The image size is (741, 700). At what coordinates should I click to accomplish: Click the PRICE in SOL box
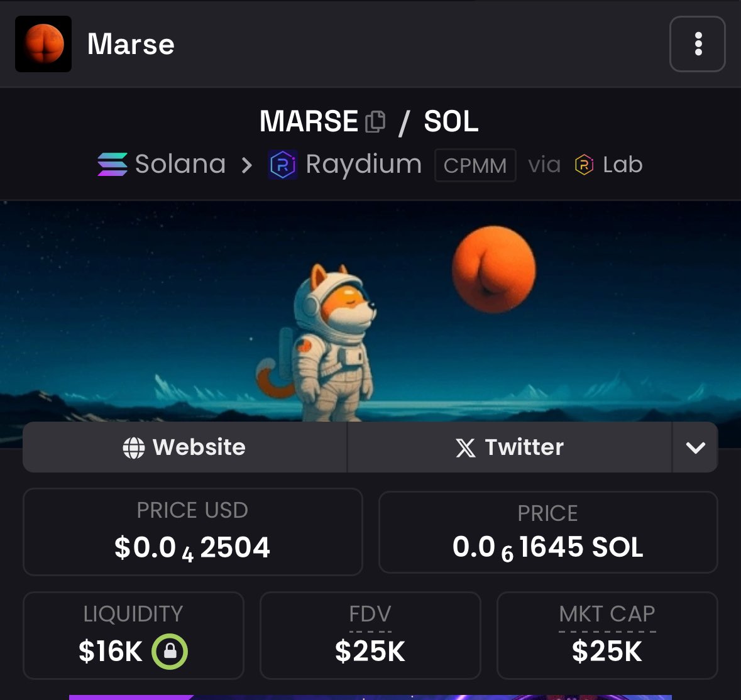click(548, 532)
